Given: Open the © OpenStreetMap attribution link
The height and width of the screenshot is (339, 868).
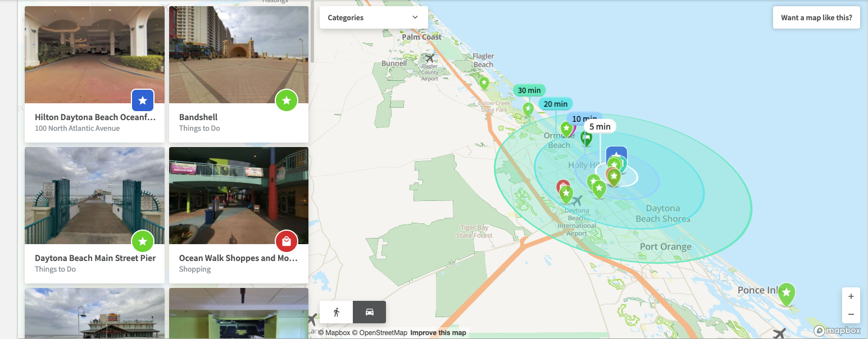Looking at the screenshot, I should click(380, 333).
